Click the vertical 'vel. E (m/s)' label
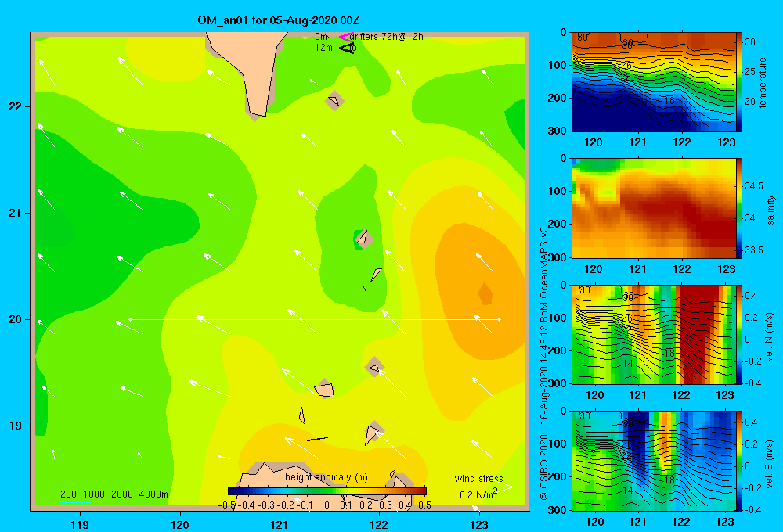The width and height of the screenshot is (783, 532). tap(770, 462)
